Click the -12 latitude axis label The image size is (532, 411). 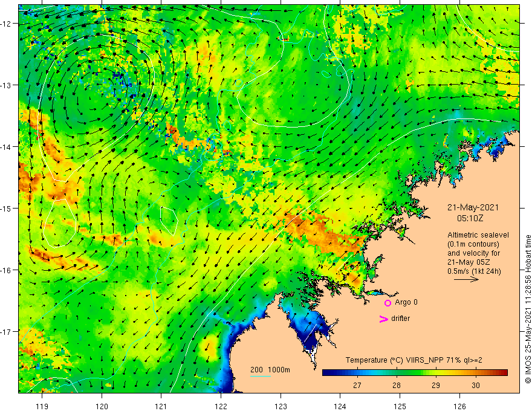[x=6, y=24]
